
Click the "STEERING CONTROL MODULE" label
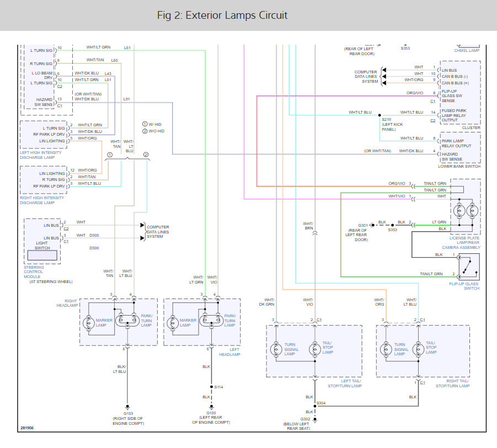coord(34,272)
